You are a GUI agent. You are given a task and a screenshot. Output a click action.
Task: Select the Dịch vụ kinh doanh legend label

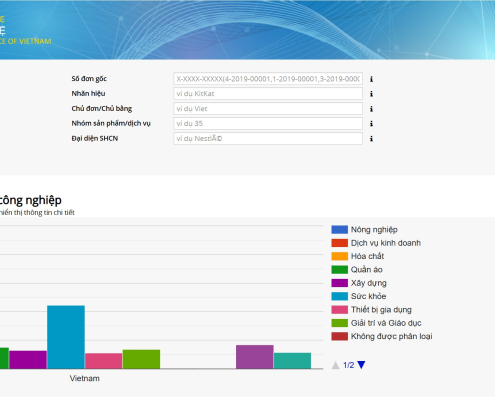(x=386, y=243)
